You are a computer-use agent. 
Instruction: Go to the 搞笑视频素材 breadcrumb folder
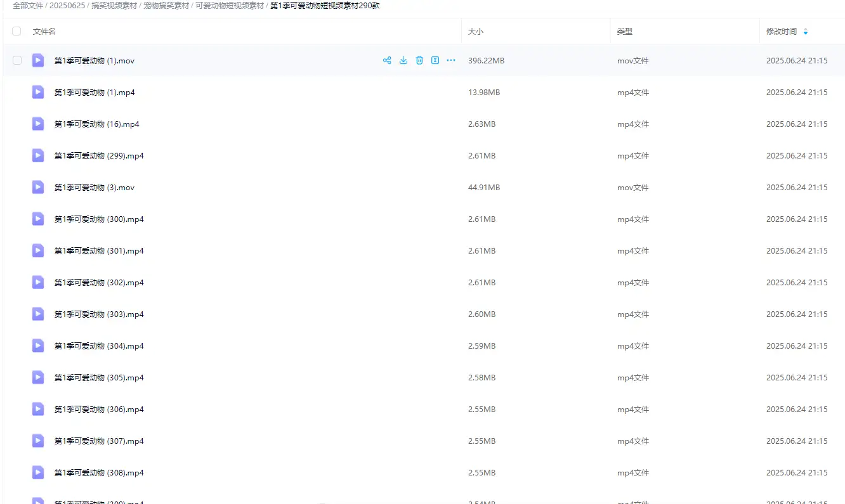click(x=114, y=6)
